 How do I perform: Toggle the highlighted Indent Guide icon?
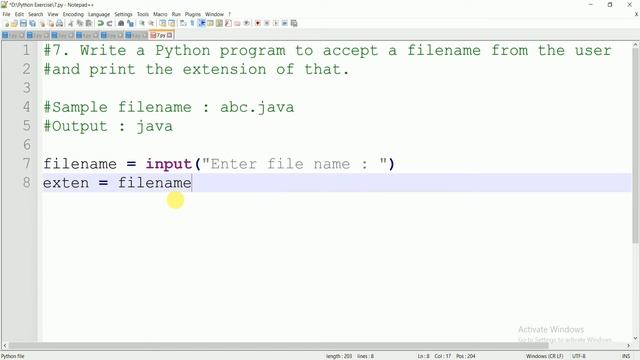[x=201, y=23]
